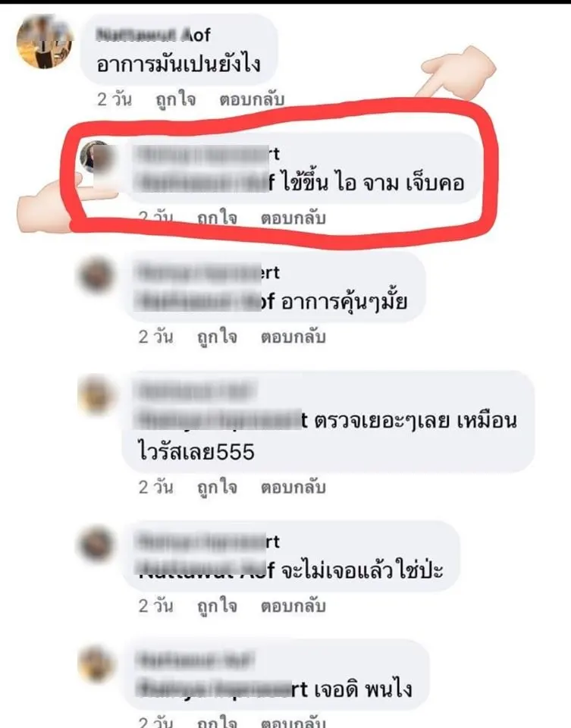
Task: Reply to the comment 'ไข้ขึ้น ไอ จาม เจ็บคอ'
Action: tap(293, 218)
